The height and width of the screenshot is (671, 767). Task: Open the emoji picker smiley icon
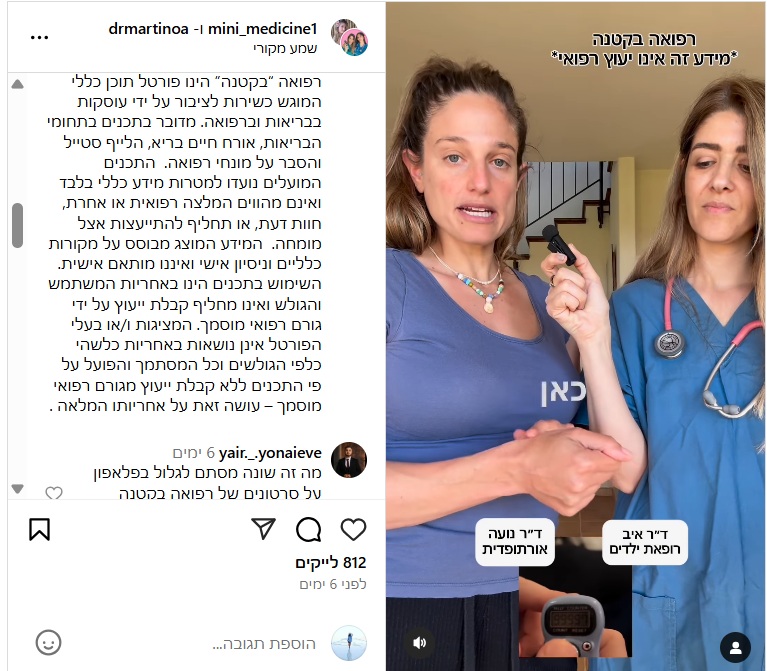48,643
